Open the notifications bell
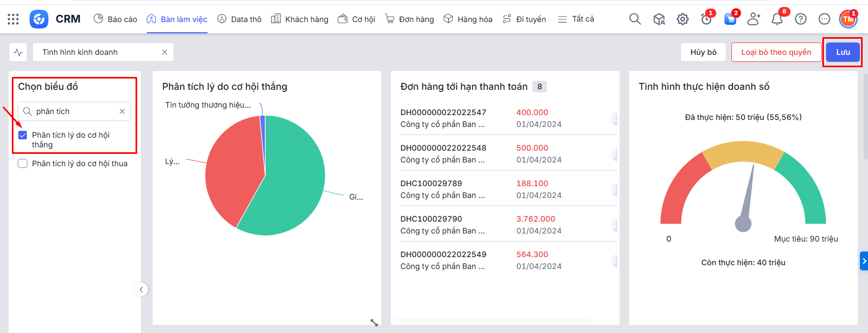The image size is (868, 333). click(x=777, y=19)
